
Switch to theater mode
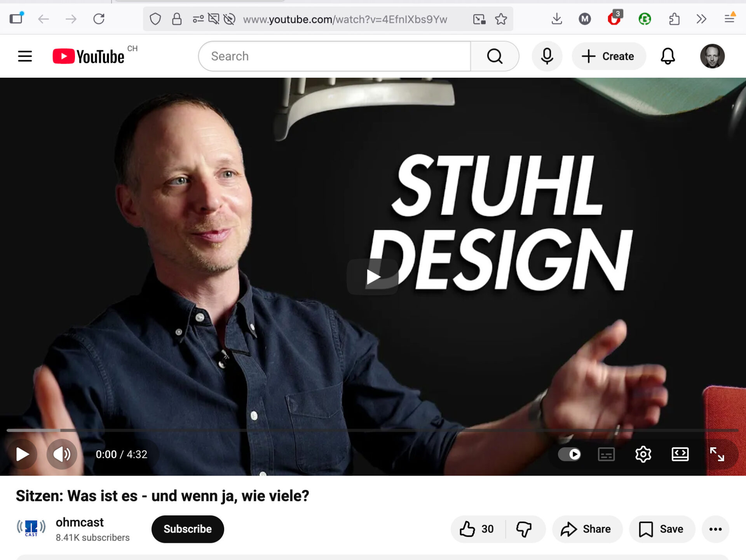(680, 454)
